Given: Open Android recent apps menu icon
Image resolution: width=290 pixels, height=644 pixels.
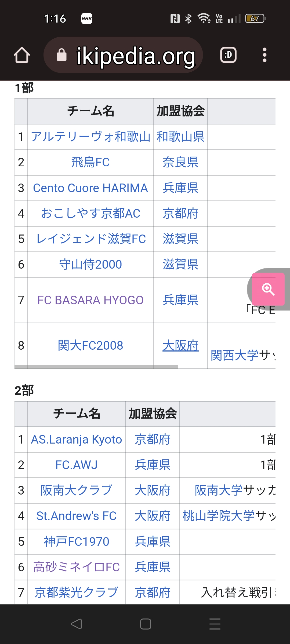Looking at the screenshot, I should [215, 624].
